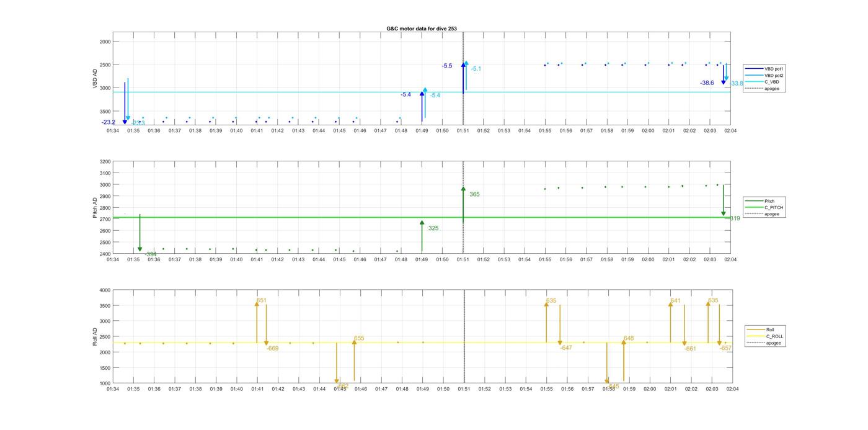Viewport: 868px width, 430px height.
Task: Click the "3500" tick on VBD axis
Action: [x=105, y=111]
